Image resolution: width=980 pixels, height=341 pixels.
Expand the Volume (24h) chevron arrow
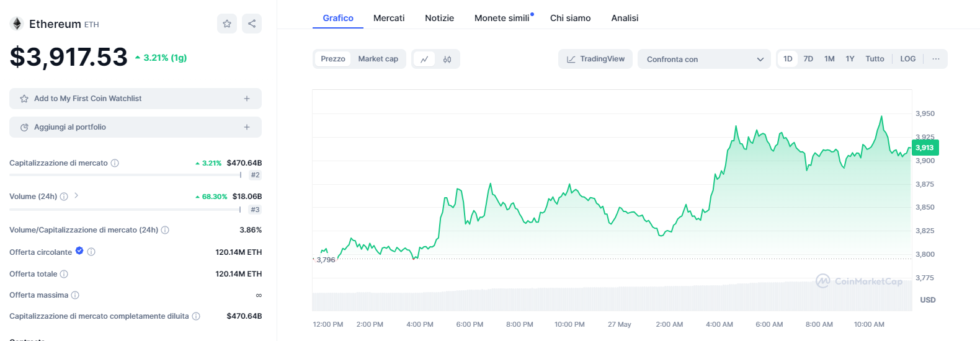(x=76, y=196)
